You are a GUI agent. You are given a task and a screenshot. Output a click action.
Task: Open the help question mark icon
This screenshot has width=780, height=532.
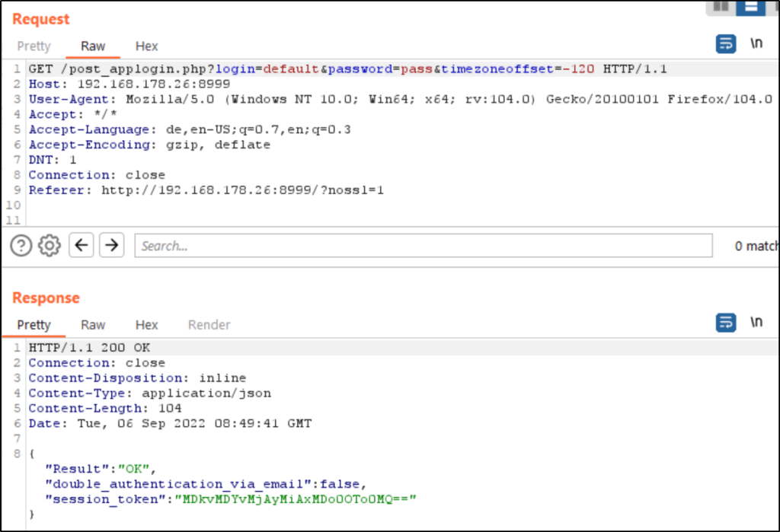tap(21, 246)
